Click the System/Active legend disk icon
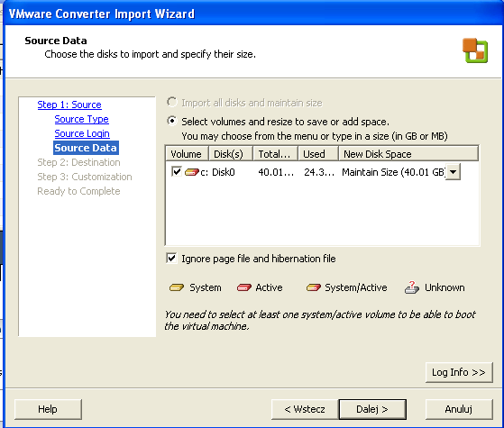 314,287
